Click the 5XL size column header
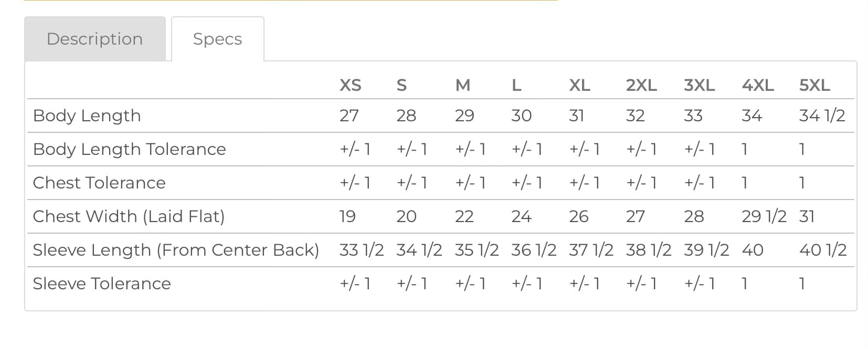The image size is (868, 346). tap(814, 85)
